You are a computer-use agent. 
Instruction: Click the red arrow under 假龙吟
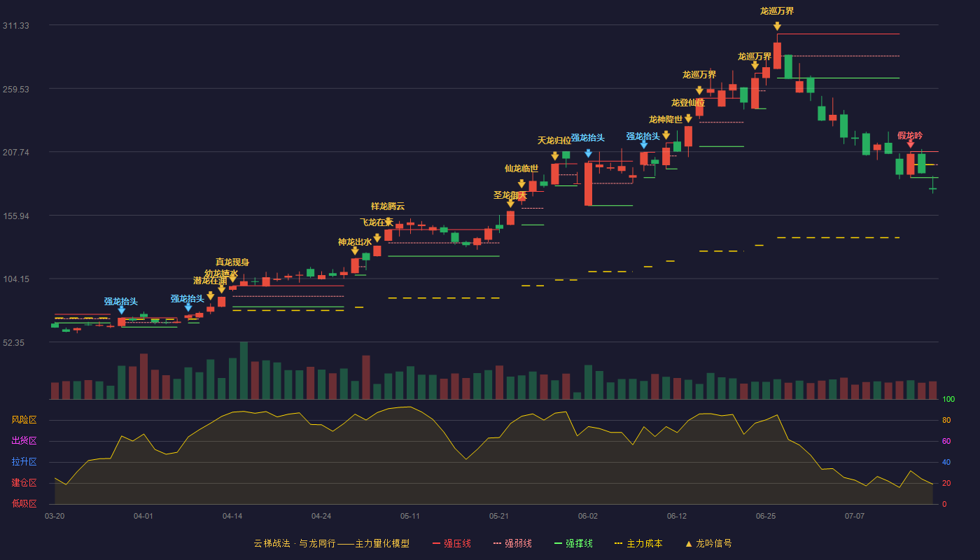(x=910, y=143)
